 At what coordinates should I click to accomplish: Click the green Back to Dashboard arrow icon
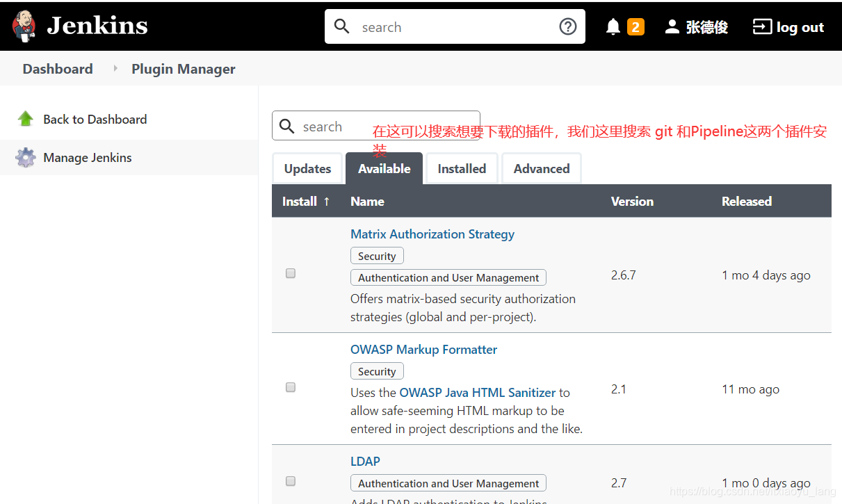26,119
